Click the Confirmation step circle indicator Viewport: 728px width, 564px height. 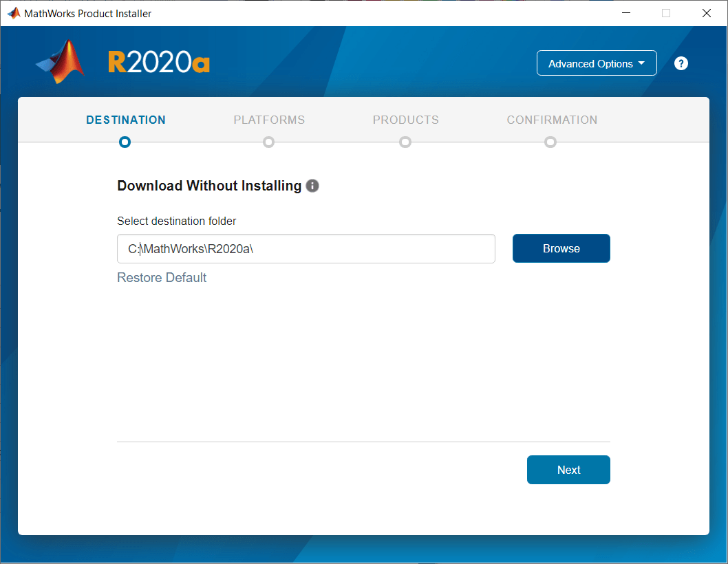pyautogui.click(x=550, y=142)
